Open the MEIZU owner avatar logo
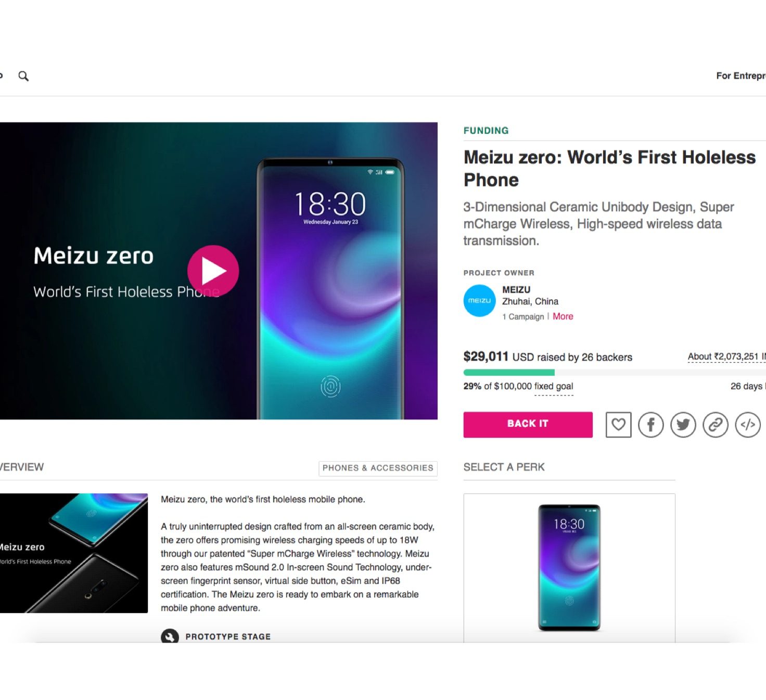The width and height of the screenshot is (766, 700). coord(479,301)
